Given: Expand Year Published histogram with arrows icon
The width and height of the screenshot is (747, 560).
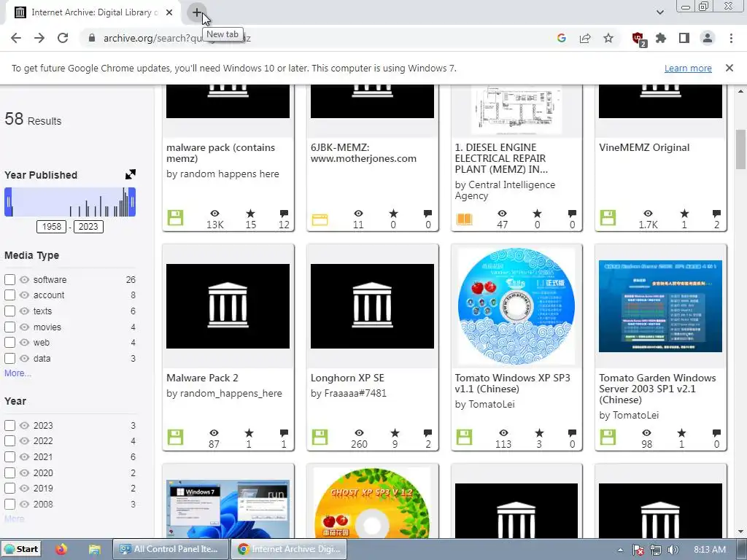Looking at the screenshot, I should (x=130, y=174).
